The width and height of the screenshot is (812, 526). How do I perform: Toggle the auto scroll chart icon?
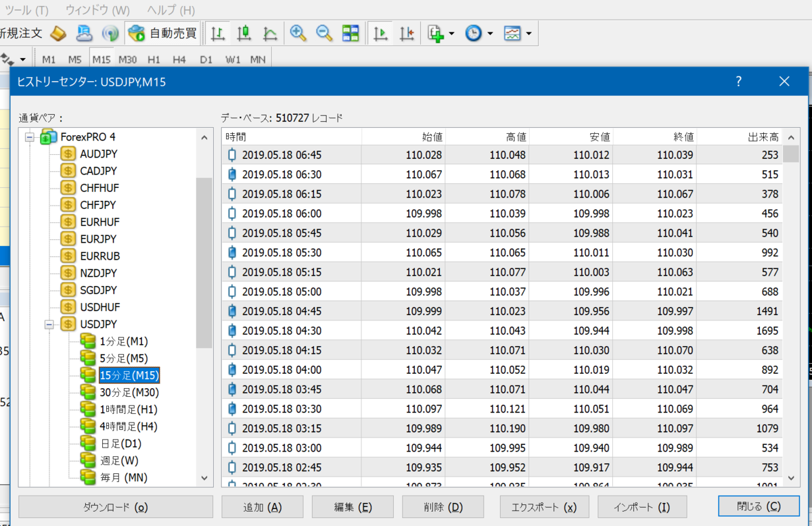pyautogui.click(x=381, y=33)
